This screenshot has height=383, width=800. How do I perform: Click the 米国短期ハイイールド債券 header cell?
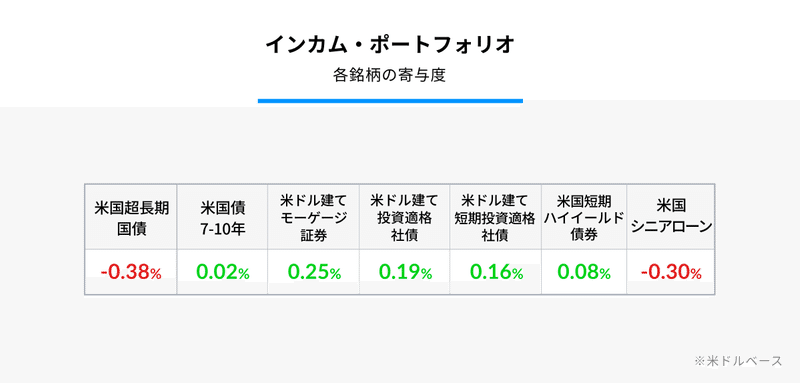coord(584,218)
